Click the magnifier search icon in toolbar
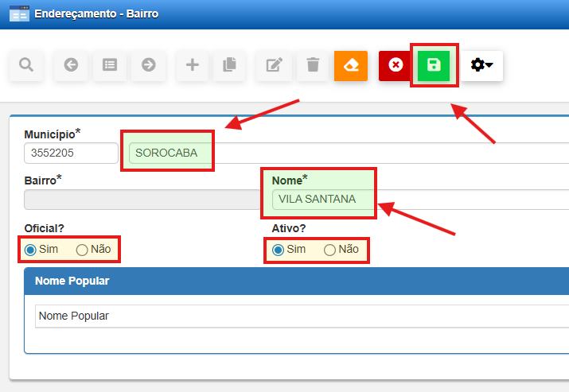Image resolution: width=569 pixels, height=392 pixels. pos(26,65)
